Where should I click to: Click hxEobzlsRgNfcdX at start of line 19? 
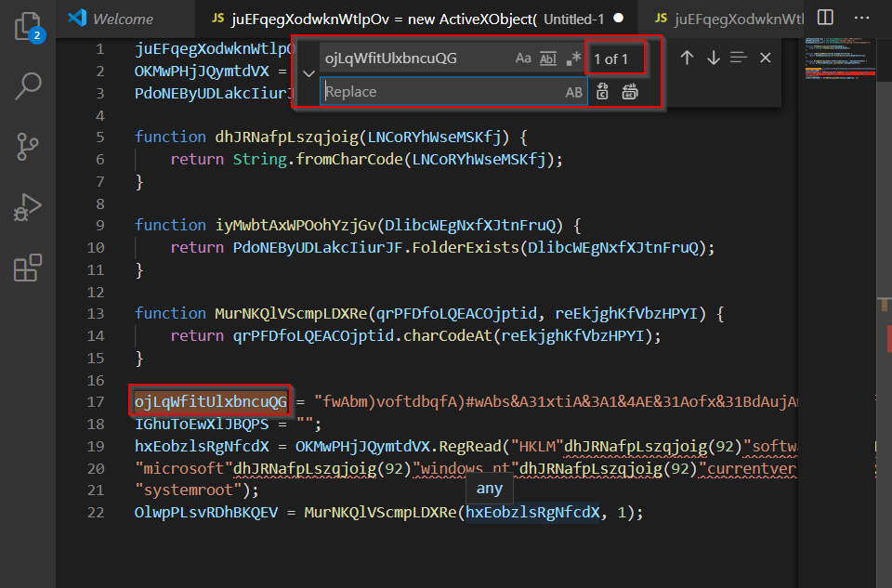pyautogui.click(x=202, y=446)
